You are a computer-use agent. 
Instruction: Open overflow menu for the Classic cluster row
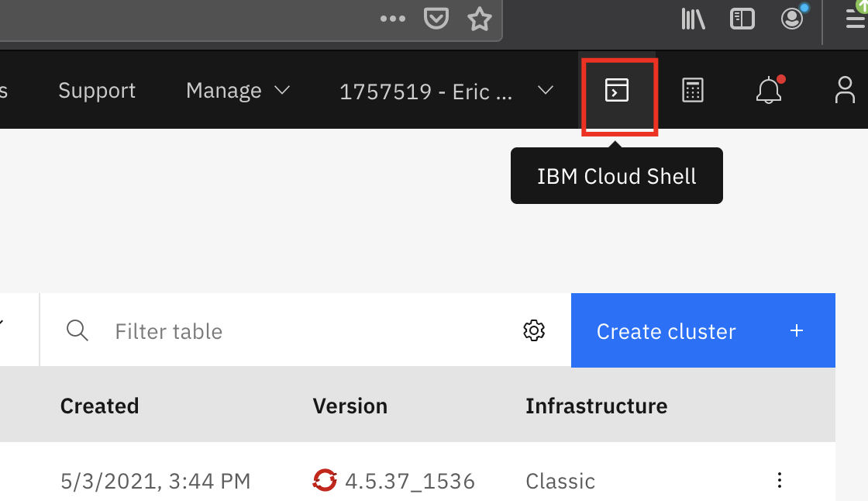[780, 480]
